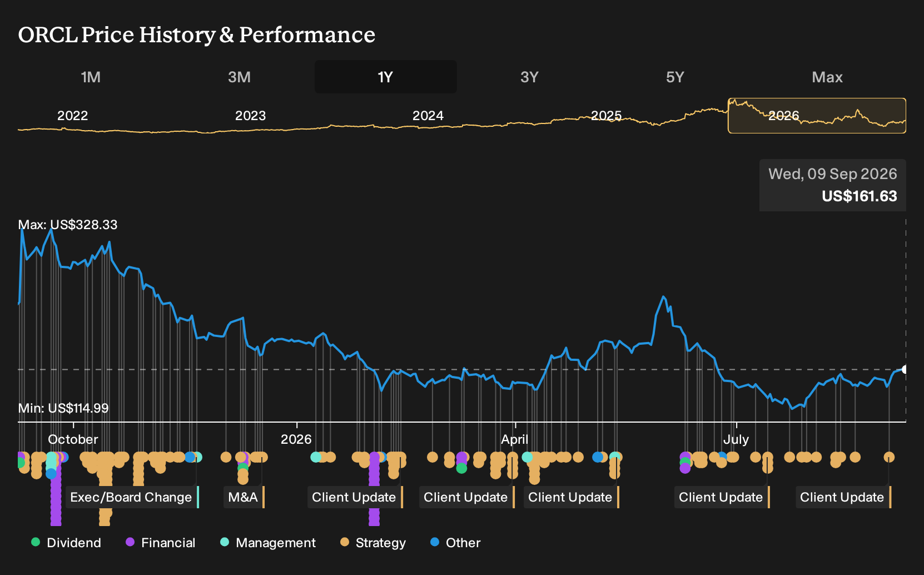This screenshot has width=924, height=575.
Task: Switch chart to 3Y range
Action: coord(529,77)
